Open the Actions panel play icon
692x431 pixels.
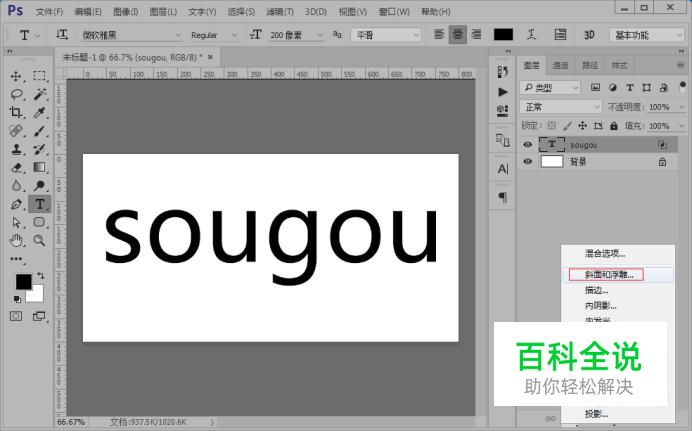(502, 92)
